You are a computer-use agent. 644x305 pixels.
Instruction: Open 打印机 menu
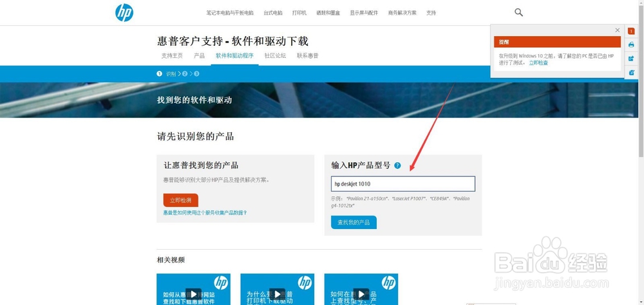[299, 13]
